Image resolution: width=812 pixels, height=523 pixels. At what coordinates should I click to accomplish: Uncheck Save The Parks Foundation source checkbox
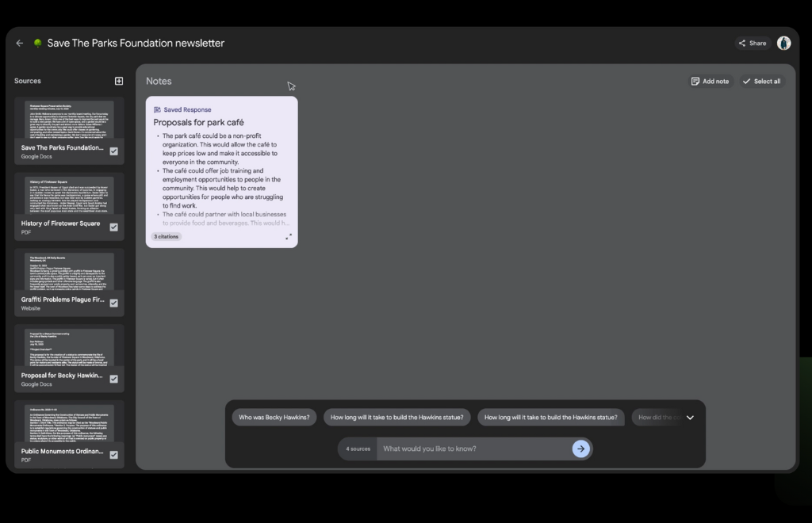pyautogui.click(x=113, y=151)
